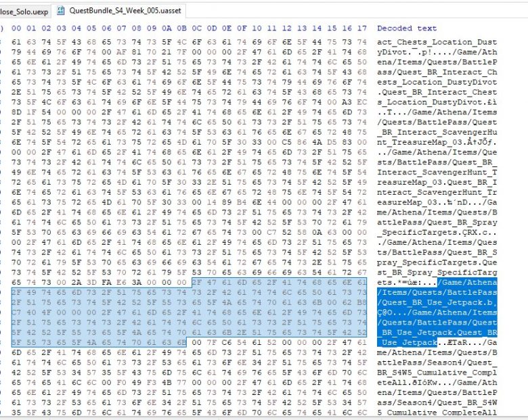Click decoded text reasureMap_03.Quest_BR_I

tap(437, 183)
